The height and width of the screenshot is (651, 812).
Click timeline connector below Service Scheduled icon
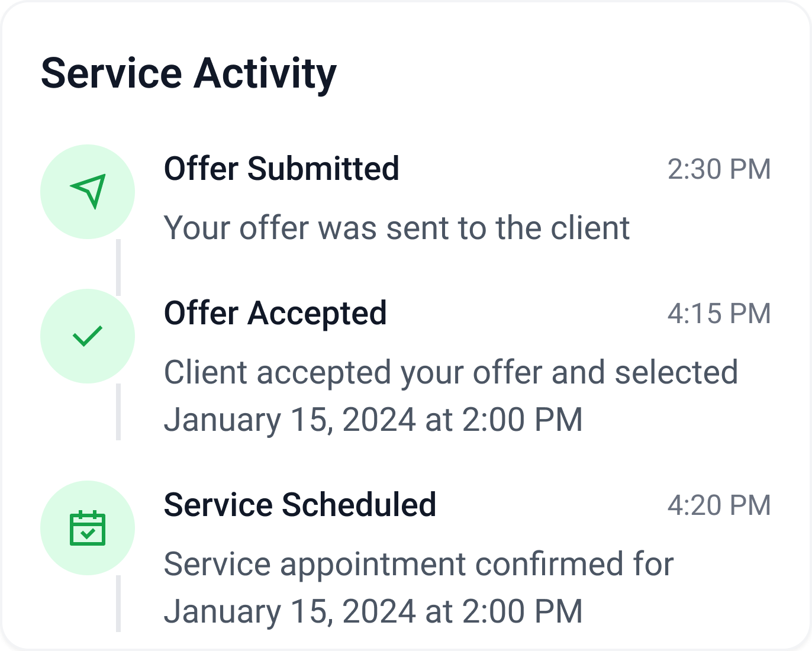click(118, 604)
